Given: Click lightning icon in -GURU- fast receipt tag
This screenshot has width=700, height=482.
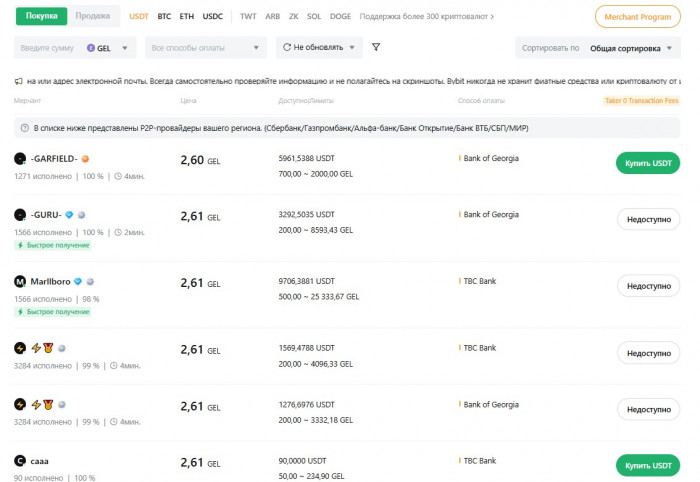Looking at the screenshot, I should (20, 245).
